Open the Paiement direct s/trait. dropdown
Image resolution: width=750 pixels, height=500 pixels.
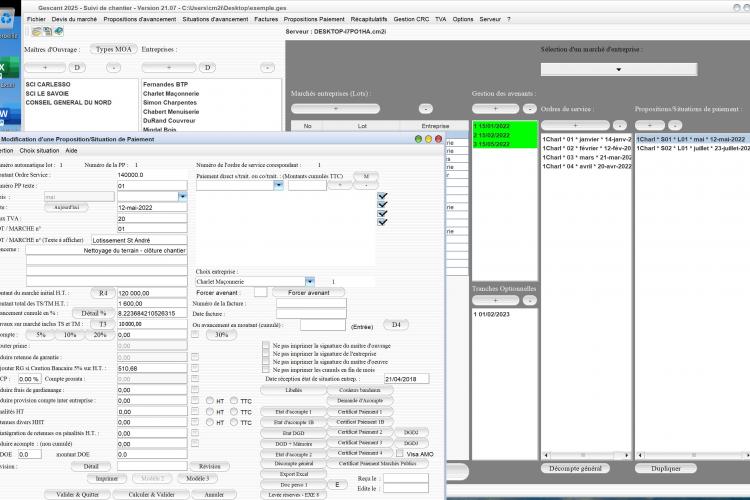pos(278,185)
